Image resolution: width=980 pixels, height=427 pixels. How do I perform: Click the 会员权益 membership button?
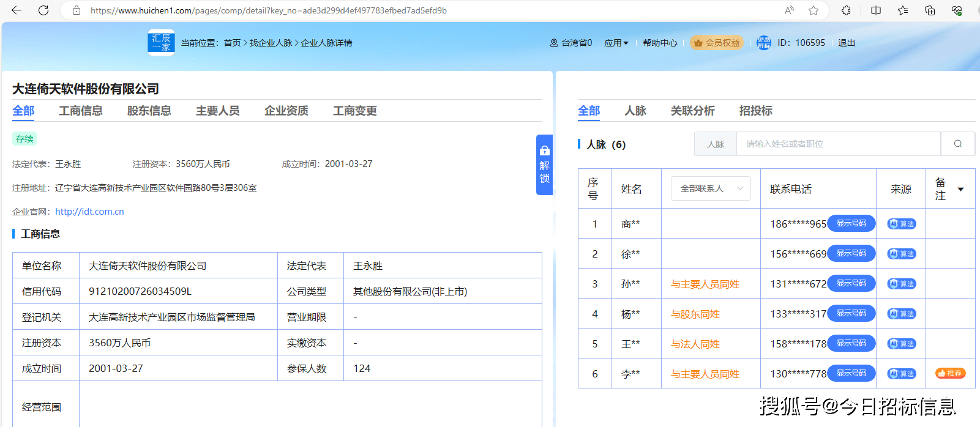(x=717, y=43)
